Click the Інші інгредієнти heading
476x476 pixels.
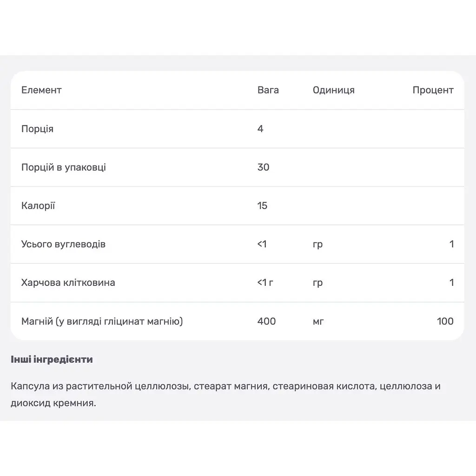click(x=52, y=359)
